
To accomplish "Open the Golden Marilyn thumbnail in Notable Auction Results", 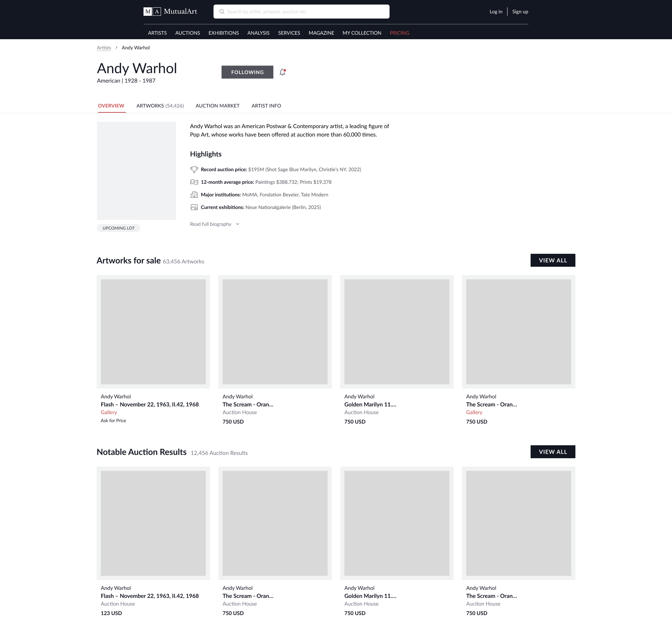I will tap(397, 523).
